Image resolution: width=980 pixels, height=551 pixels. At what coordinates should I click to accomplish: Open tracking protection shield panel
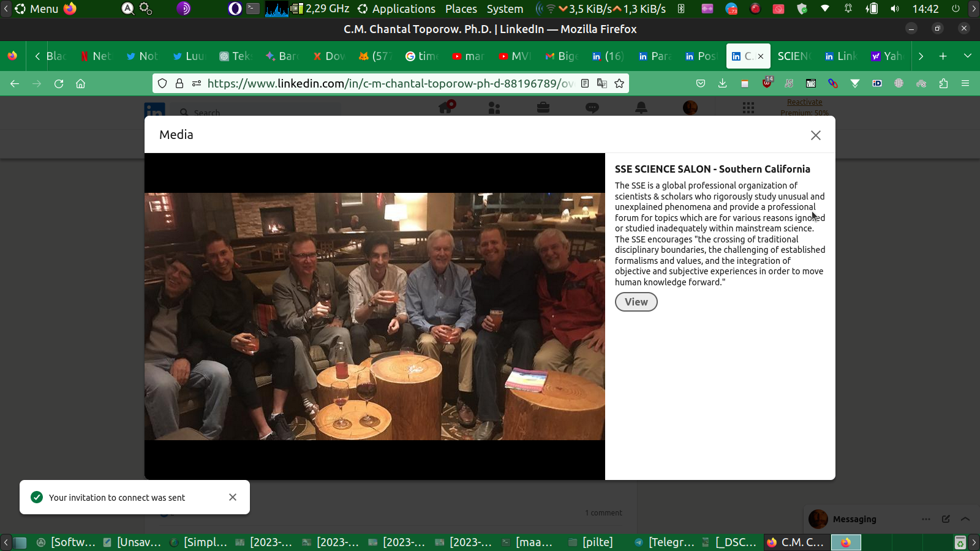(x=162, y=83)
